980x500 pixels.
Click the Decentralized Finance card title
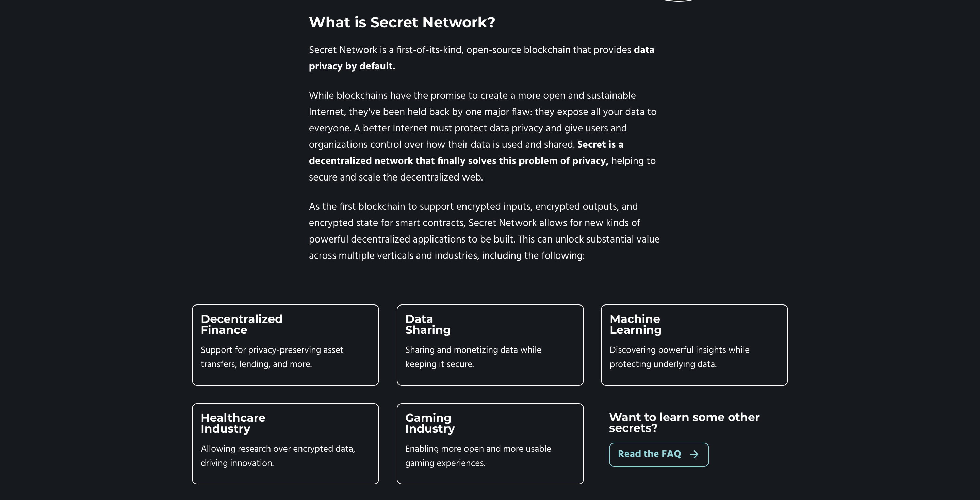(x=242, y=324)
